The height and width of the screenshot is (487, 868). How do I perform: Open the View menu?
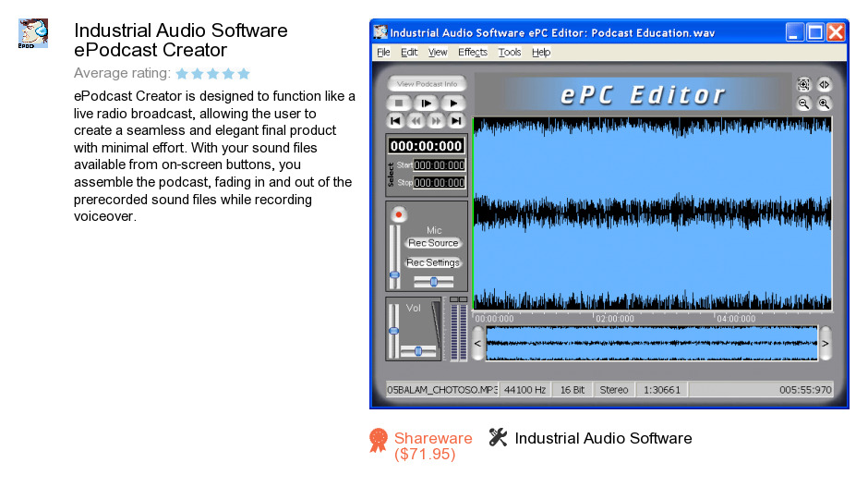click(438, 52)
